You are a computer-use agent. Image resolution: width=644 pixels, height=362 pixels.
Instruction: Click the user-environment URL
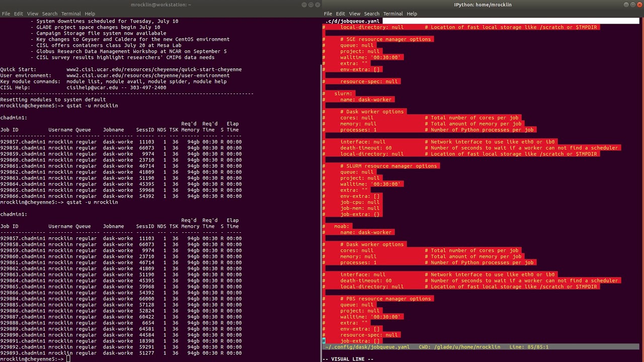(148, 75)
